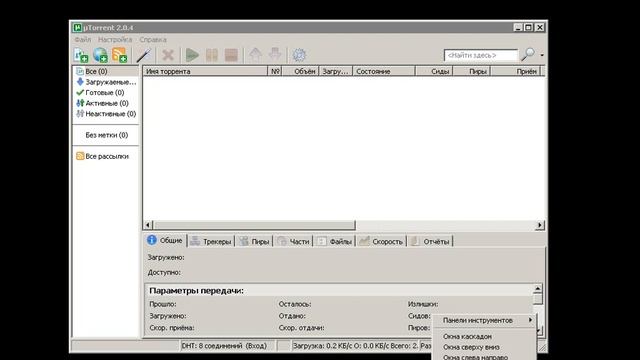The width and height of the screenshot is (640, 360).
Task: Click the horizontal scrollbar right arrow
Action: click(x=540, y=225)
